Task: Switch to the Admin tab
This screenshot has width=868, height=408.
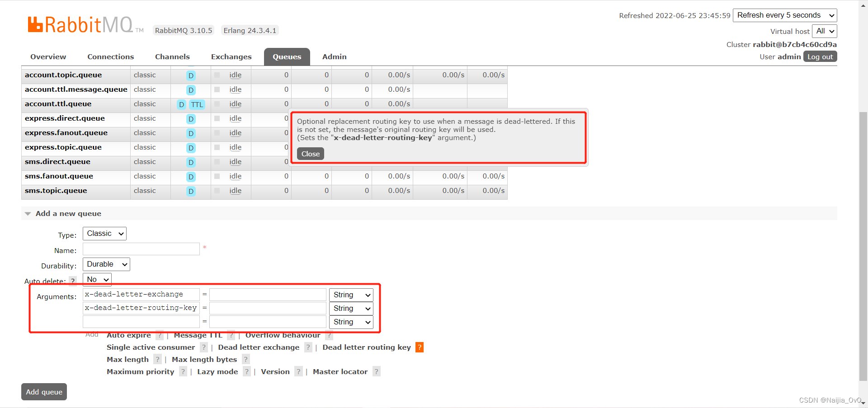Action: [x=335, y=57]
